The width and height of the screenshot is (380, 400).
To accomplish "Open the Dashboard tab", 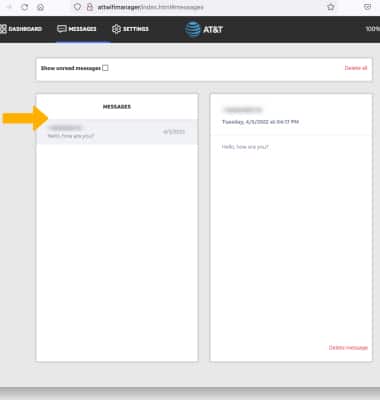I will (21, 29).
